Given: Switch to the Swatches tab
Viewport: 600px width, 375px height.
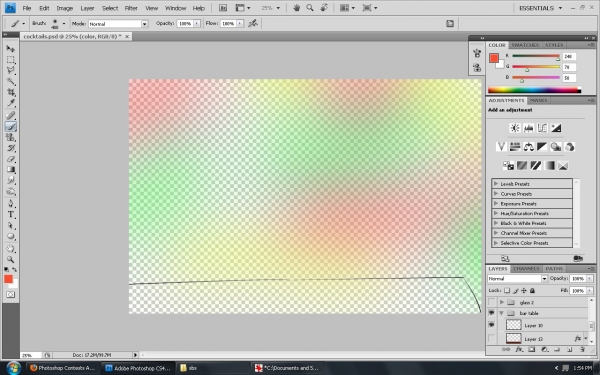Looking at the screenshot, I should click(x=525, y=45).
